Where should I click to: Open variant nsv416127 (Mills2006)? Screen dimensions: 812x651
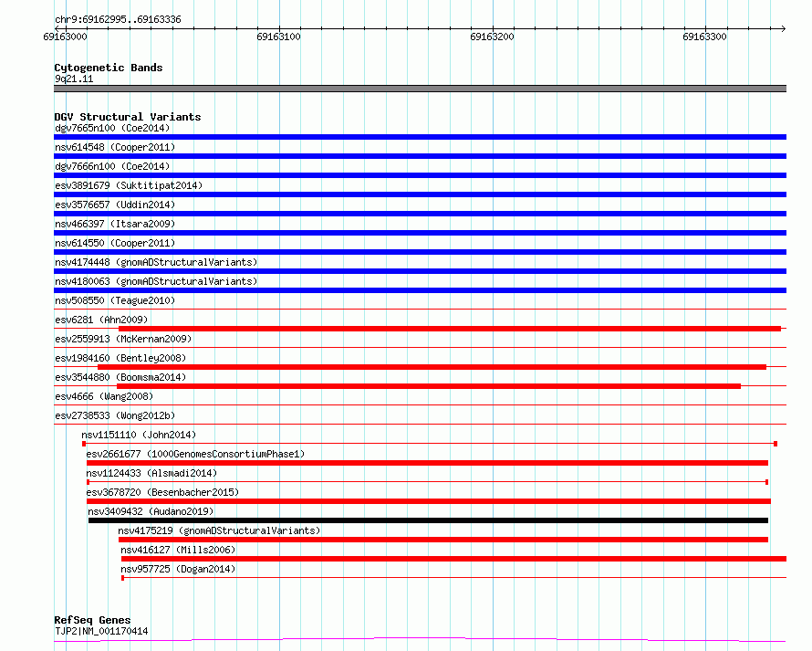[178, 550]
